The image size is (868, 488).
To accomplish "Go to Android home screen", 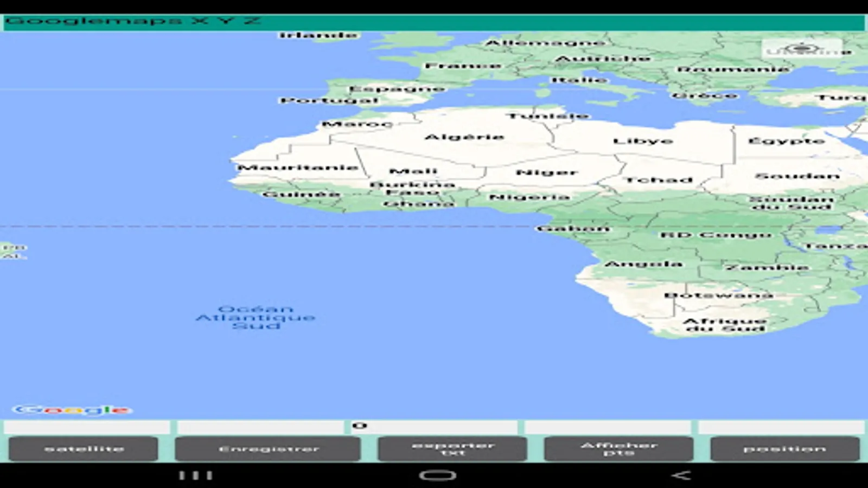I will 437,476.
